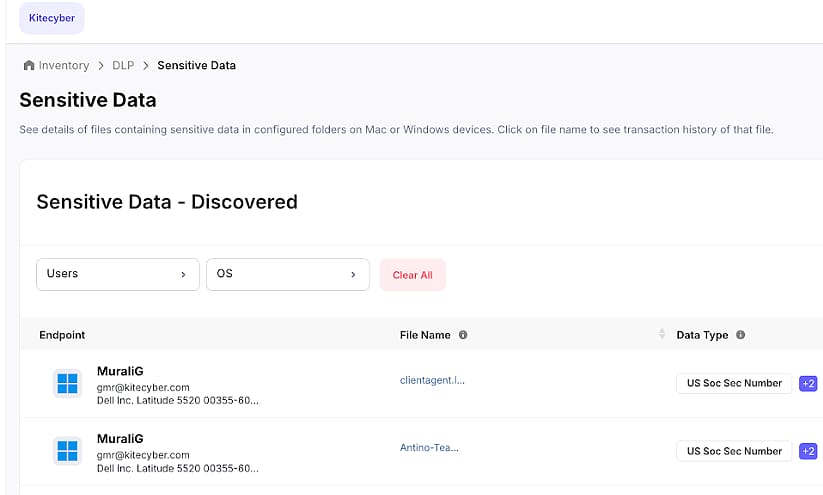Click the File Name info icon
Viewport: 823px width, 495px height.
point(463,335)
